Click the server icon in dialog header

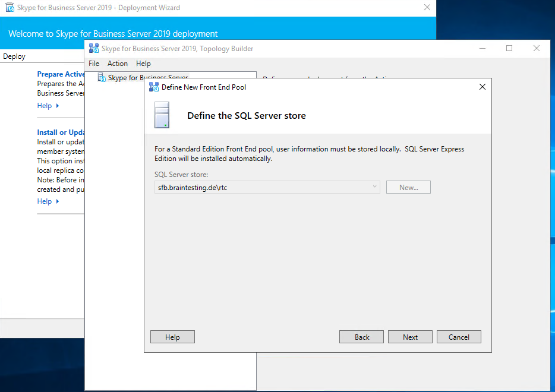pyautogui.click(x=162, y=115)
